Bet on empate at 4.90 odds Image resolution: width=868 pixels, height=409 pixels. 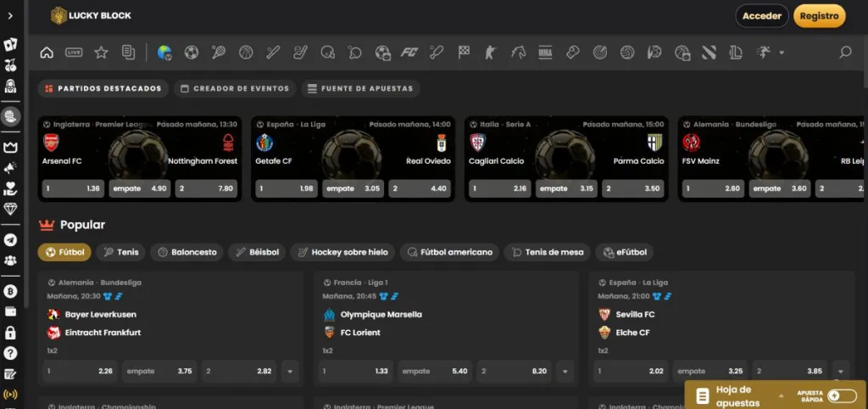click(x=140, y=188)
